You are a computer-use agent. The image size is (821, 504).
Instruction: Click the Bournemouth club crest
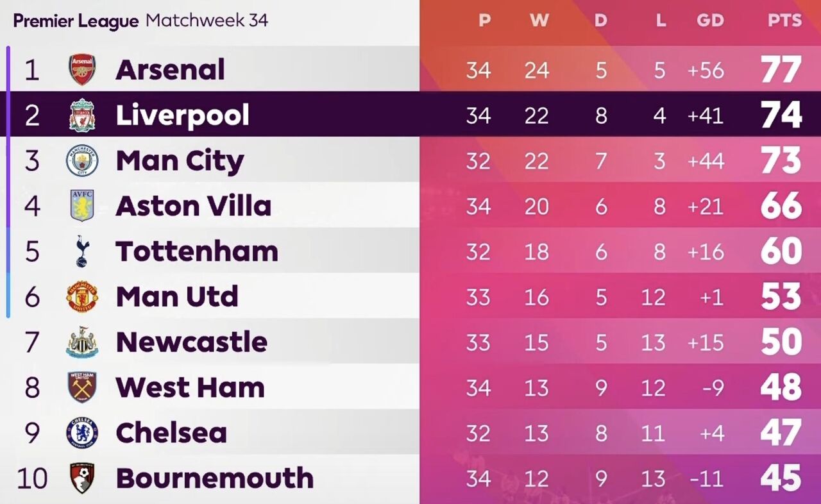point(82,478)
